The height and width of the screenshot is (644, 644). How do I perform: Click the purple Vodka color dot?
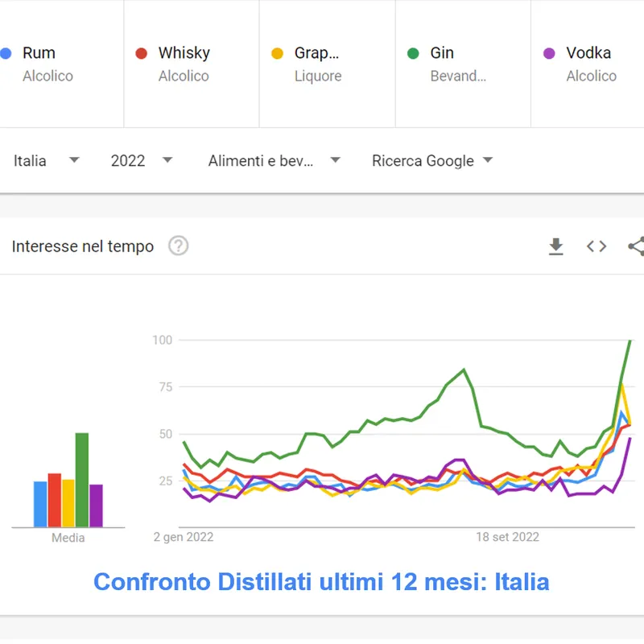pos(550,54)
